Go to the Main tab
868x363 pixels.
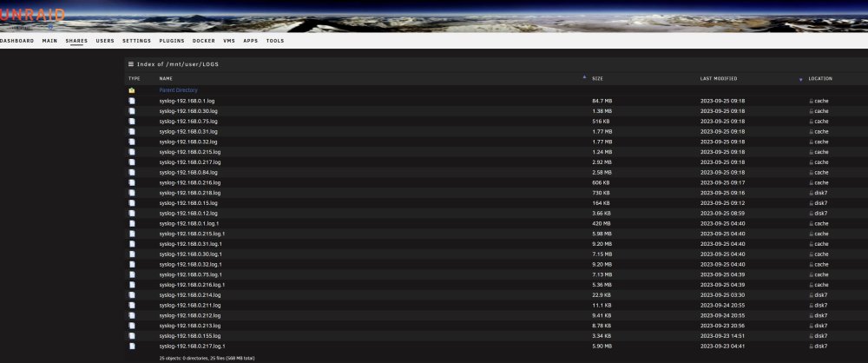[49, 41]
